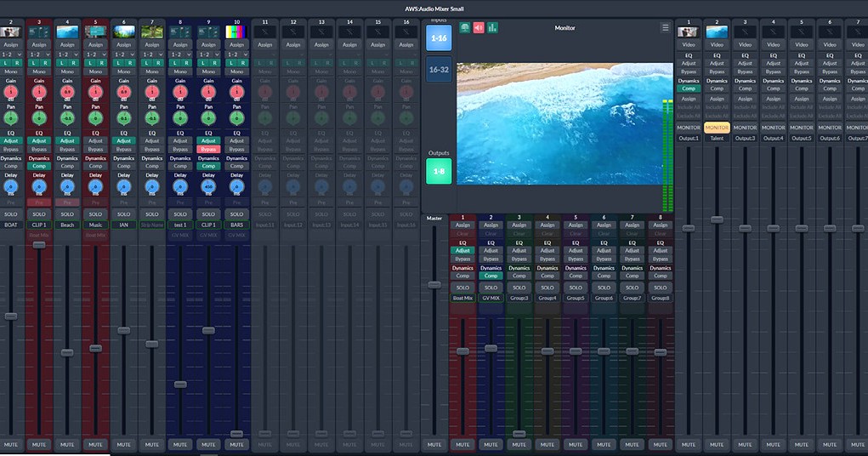
Task: Open the 1-2 routing dropdown on input 10
Action: click(x=236, y=54)
